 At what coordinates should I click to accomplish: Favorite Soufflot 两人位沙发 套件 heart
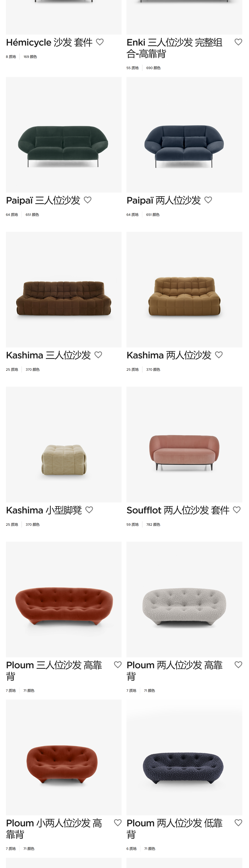click(x=237, y=510)
